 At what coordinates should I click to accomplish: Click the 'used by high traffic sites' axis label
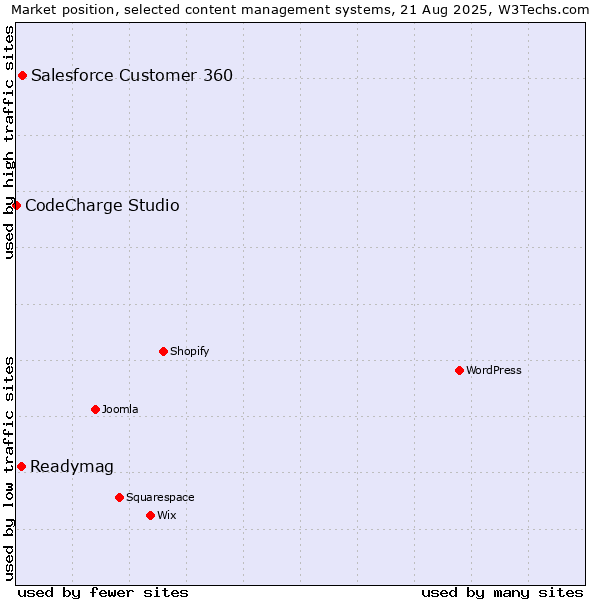click(8, 142)
